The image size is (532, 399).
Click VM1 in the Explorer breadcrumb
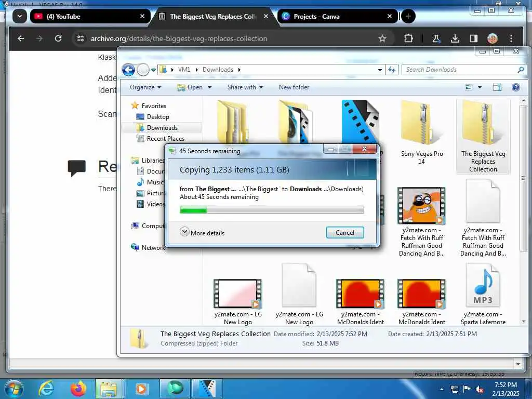point(184,70)
